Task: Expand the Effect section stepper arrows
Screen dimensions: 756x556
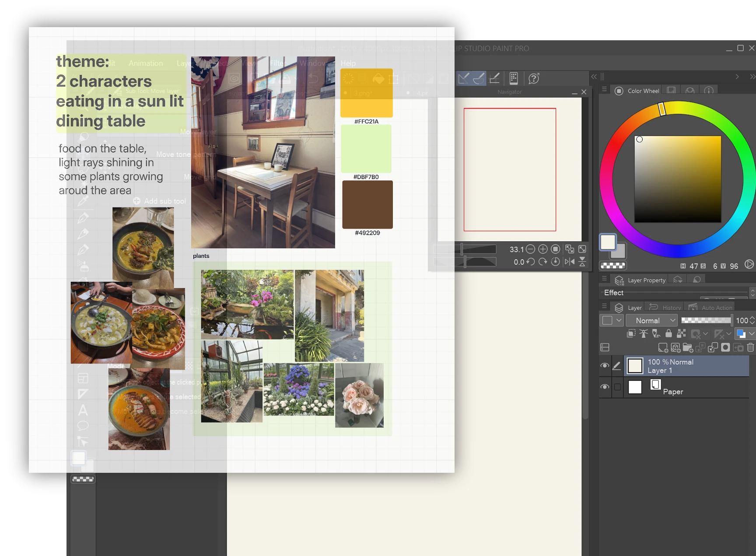Action: coord(752,292)
